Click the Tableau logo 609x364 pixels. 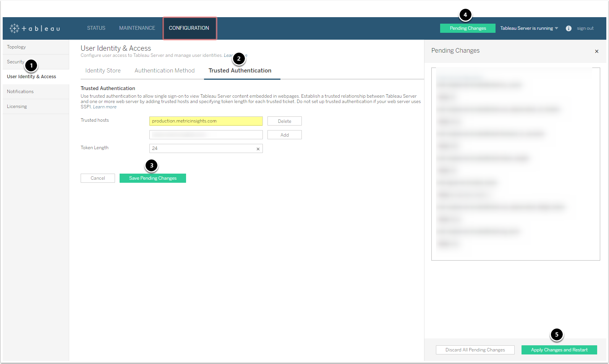click(35, 28)
